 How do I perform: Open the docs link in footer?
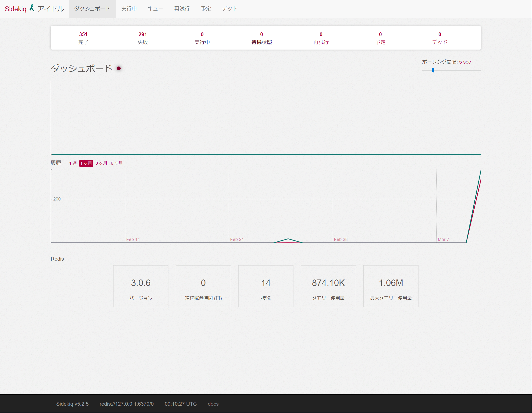coord(213,404)
